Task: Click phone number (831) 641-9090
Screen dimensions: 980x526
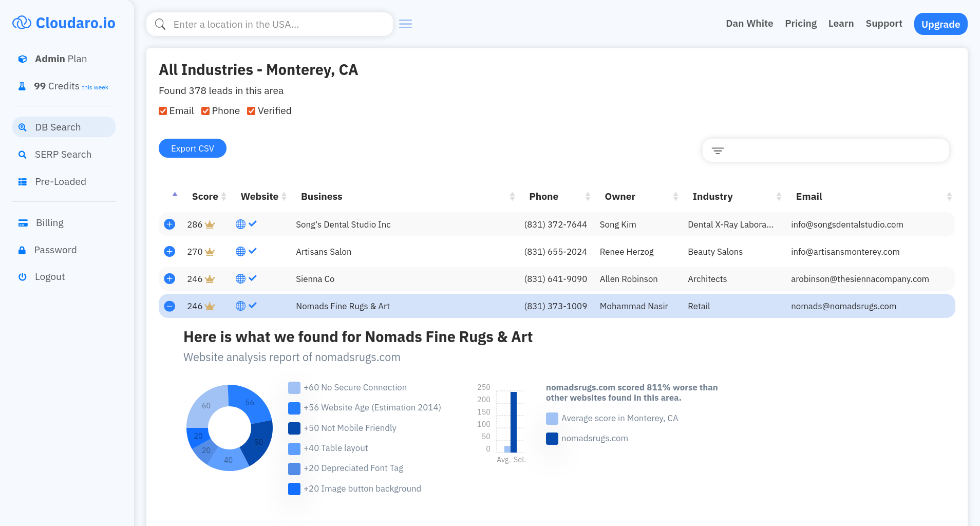Action: click(556, 279)
